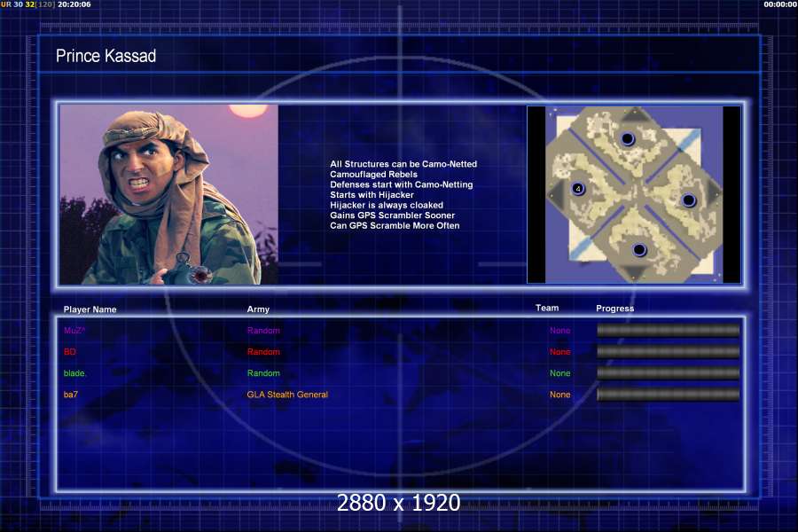This screenshot has height=532, width=798.
Task: Click team None in ba7 row
Action: tap(559, 395)
